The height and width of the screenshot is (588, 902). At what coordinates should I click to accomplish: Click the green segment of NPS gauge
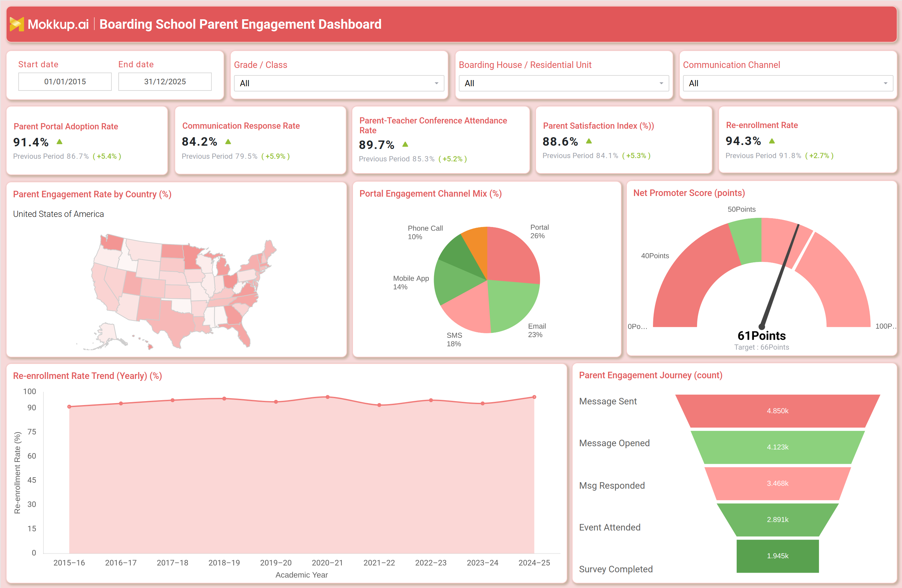click(x=747, y=241)
